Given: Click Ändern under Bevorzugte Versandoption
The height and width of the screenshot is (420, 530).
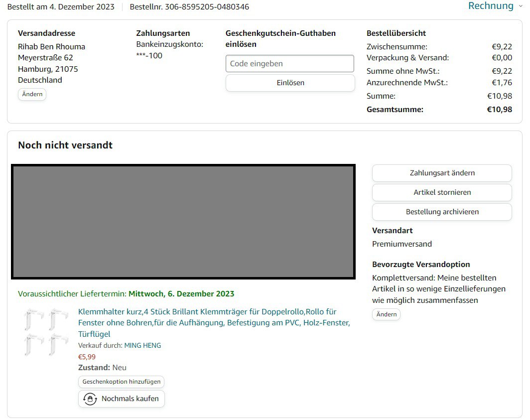Looking at the screenshot, I should [386, 314].
